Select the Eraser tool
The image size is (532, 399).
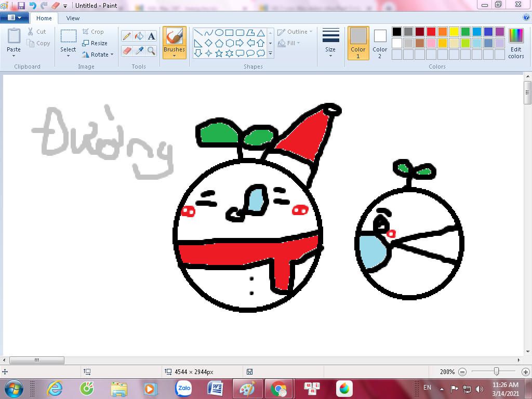tap(127, 51)
